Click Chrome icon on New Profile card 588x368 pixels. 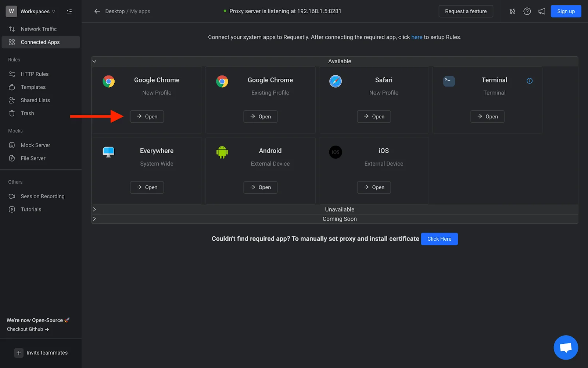(108, 81)
